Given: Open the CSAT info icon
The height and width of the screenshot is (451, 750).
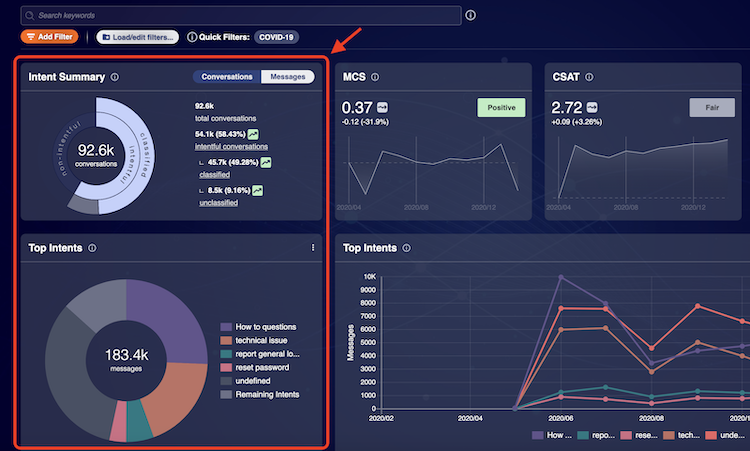Looking at the screenshot, I should point(589,77).
